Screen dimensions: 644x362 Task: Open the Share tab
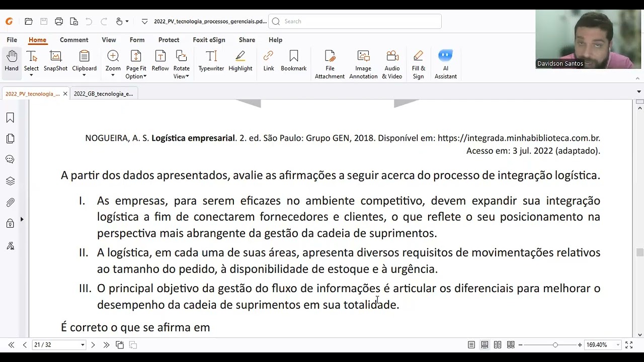(247, 40)
